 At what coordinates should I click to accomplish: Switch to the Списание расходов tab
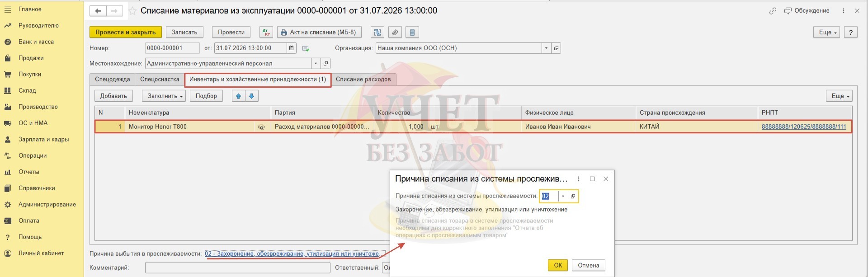click(x=363, y=79)
